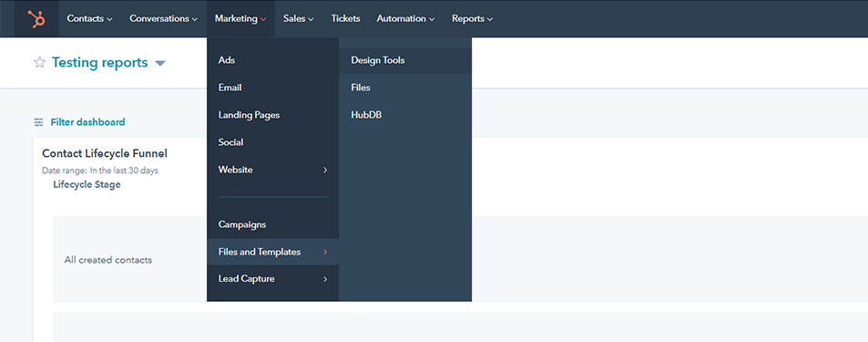Viewport: 868px width, 342px height.
Task: Choose Social menu item
Action: tap(273, 142)
